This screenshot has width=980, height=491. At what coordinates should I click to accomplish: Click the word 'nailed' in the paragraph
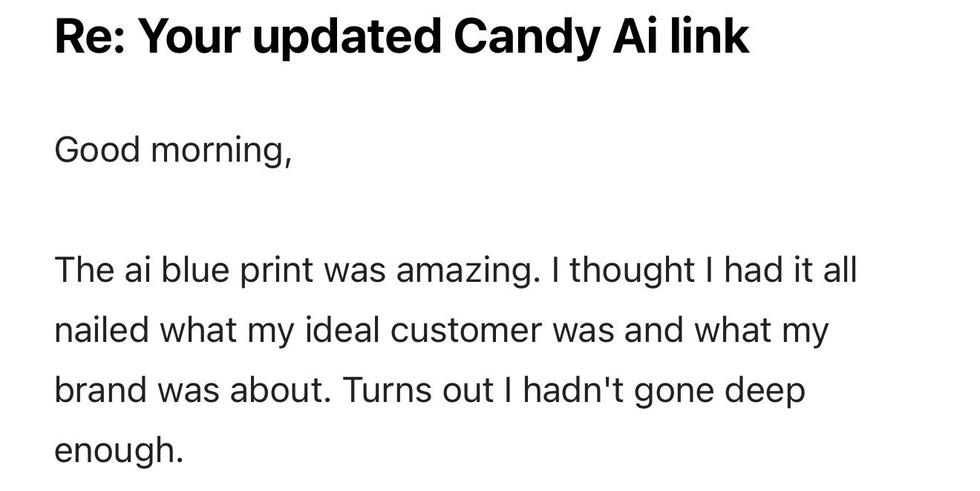[x=102, y=330]
